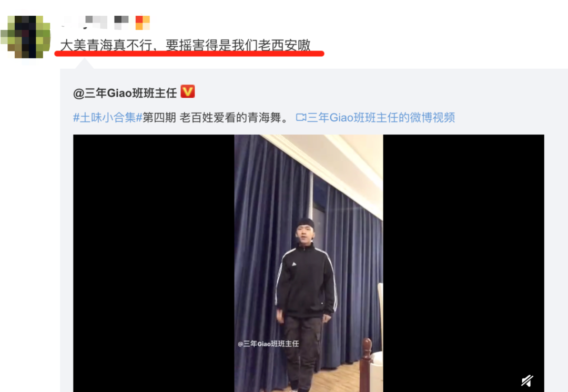The width and height of the screenshot is (568, 392).
Task: Click the caption 第四期 老百姓爱看的青海舞
Action: point(212,118)
